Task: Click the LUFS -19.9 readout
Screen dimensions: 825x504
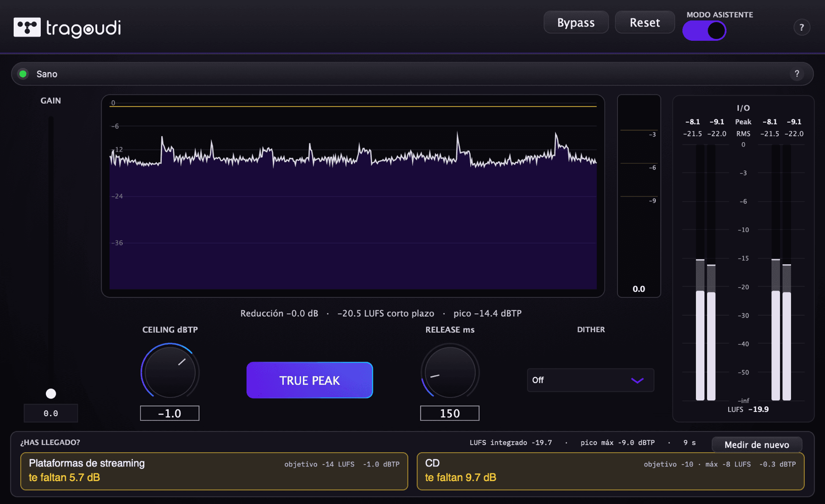Action: (748, 409)
